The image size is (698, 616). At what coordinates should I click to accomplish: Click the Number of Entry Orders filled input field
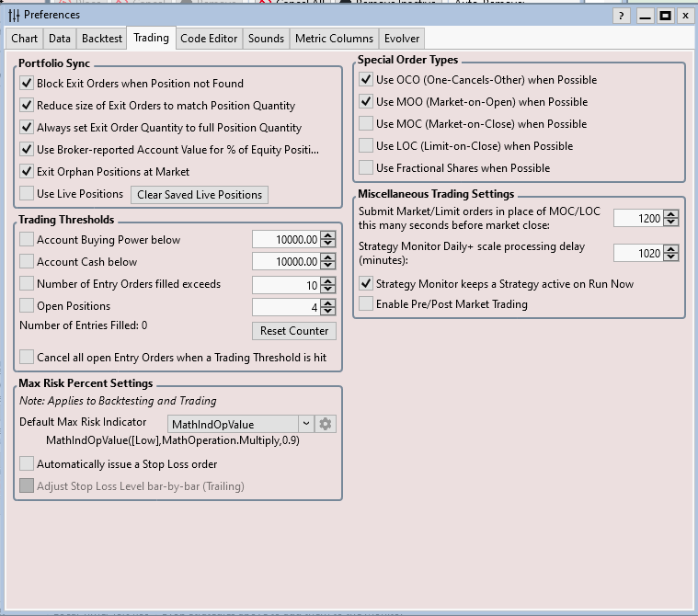pyautogui.click(x=284, y=285)
